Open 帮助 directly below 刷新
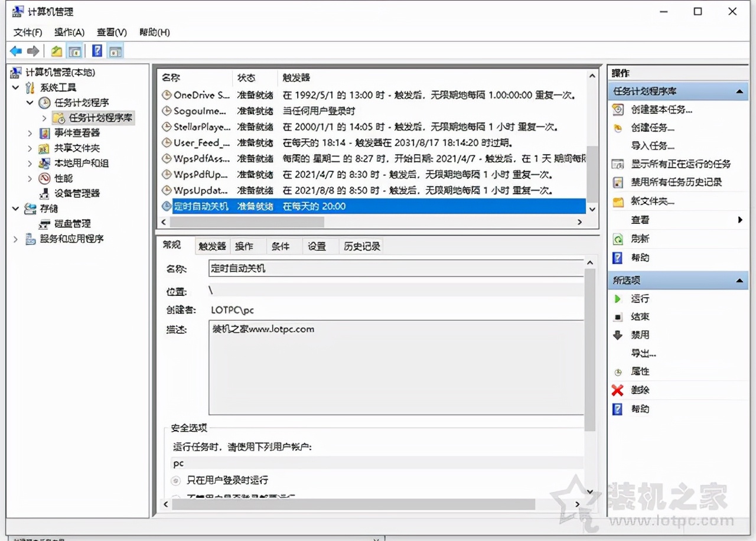The width and height of the screenshot is (756, 541). point(640,258)
